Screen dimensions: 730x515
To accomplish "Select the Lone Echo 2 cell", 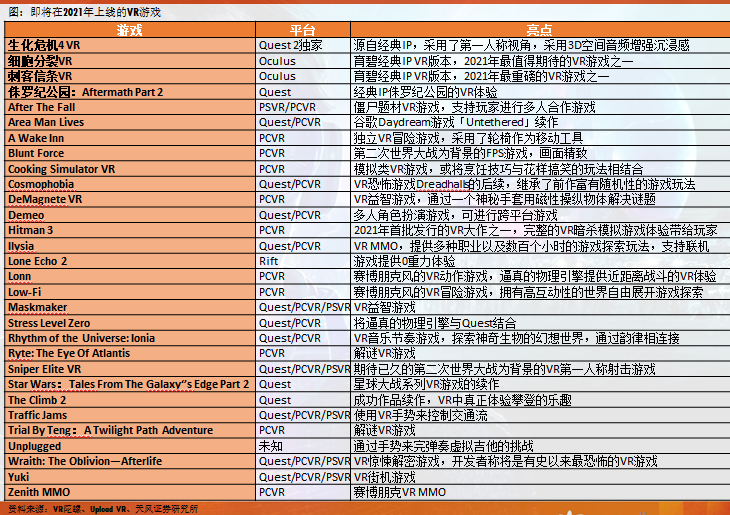I will 130,261.
